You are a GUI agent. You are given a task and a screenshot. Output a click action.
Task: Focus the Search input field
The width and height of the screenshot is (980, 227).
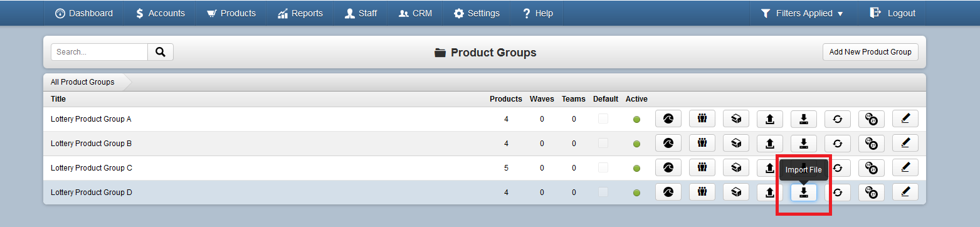[x=99, y=52]
